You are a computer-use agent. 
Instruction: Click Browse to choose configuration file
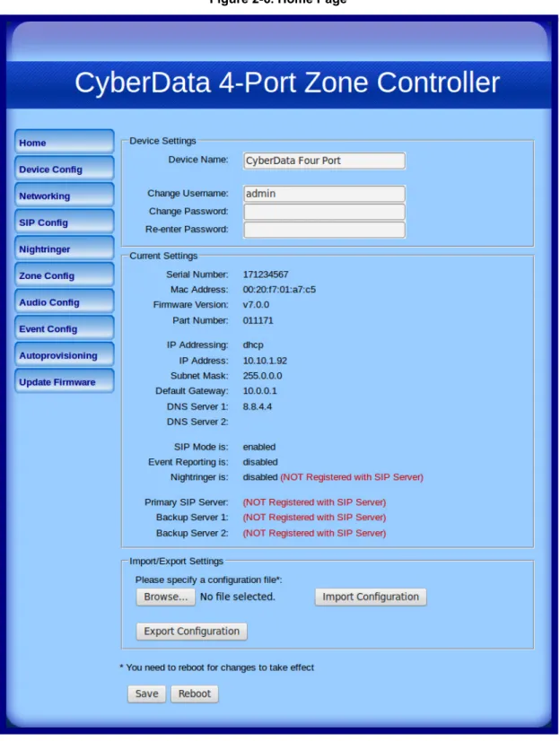click(x=165, y=597)
